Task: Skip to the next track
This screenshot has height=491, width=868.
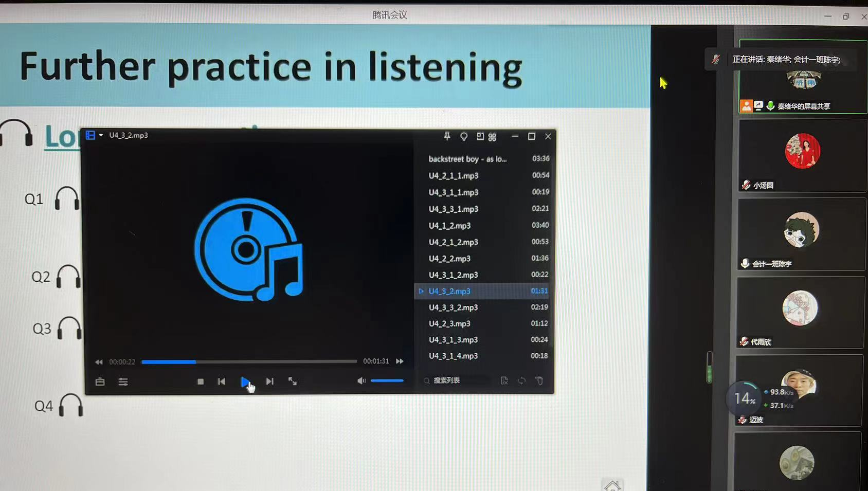Action: 269,381
